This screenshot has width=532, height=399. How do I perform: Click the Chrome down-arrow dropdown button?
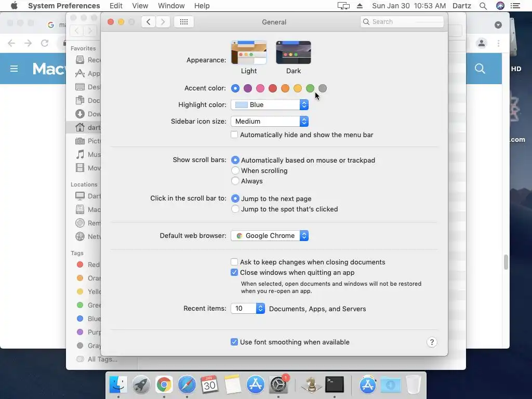click(498, 25)
